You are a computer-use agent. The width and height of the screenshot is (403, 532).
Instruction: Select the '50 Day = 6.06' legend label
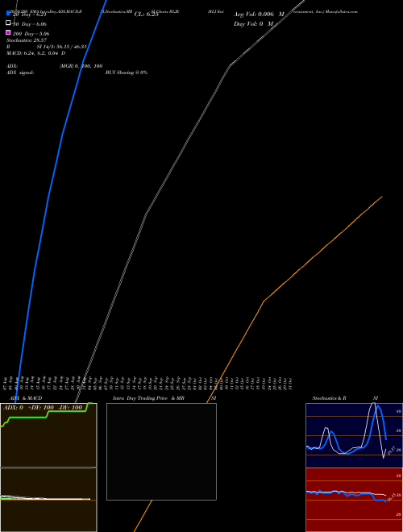30,24
